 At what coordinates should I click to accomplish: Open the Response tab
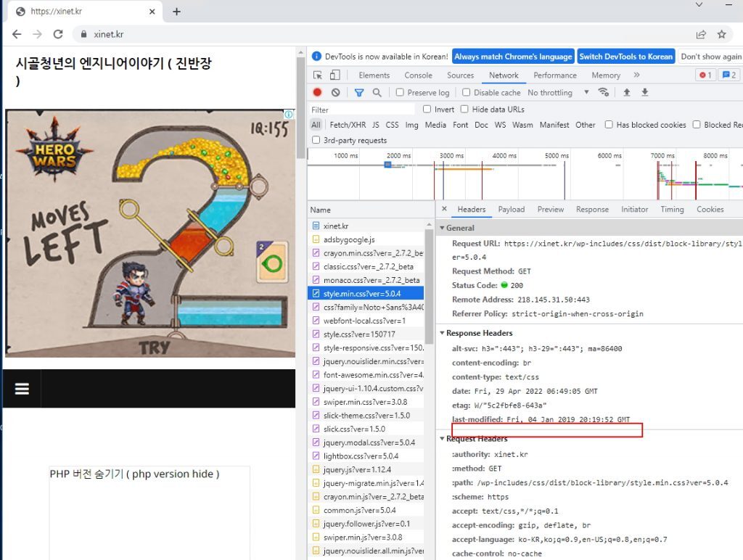[x=592, y=209]
